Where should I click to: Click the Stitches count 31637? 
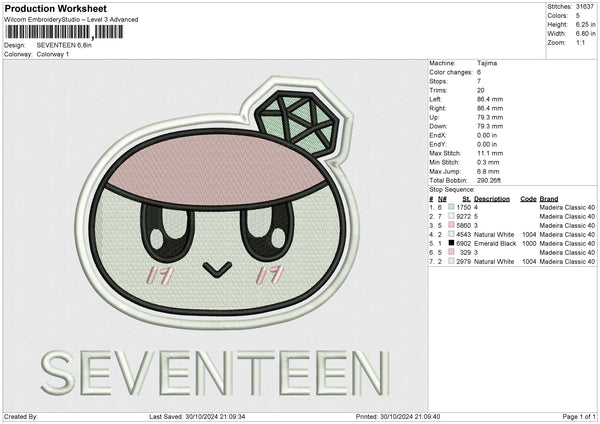(585, 7)
